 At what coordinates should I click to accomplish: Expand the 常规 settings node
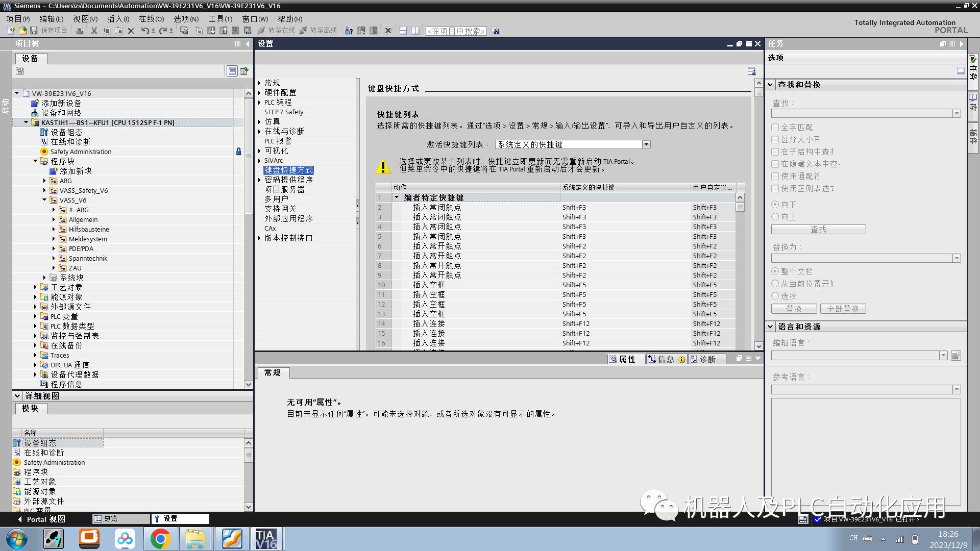pos(259,83)
